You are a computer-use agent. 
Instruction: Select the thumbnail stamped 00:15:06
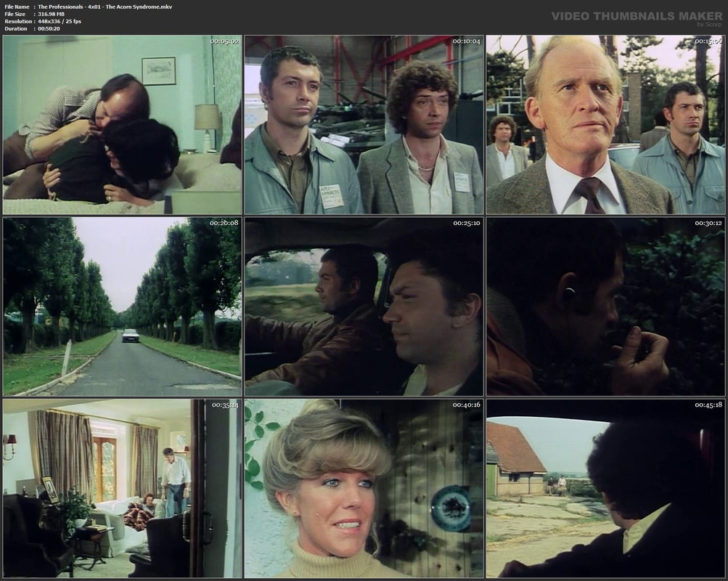pos(605,125)
